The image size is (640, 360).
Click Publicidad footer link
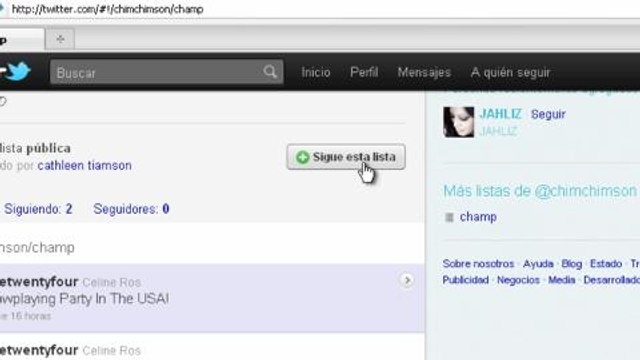pyautogui.click(x=466, y=280)
